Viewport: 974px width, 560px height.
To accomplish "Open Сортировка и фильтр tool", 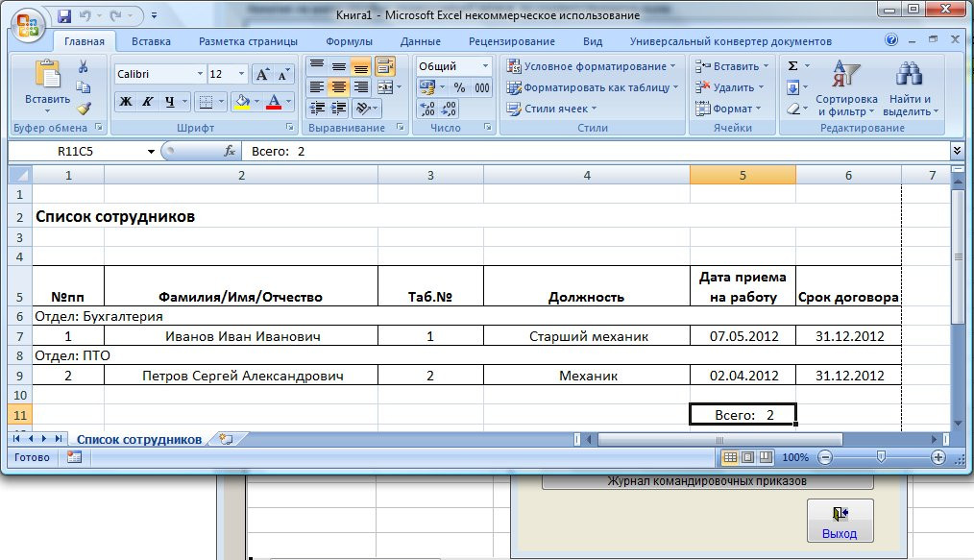I will point(846,91).
